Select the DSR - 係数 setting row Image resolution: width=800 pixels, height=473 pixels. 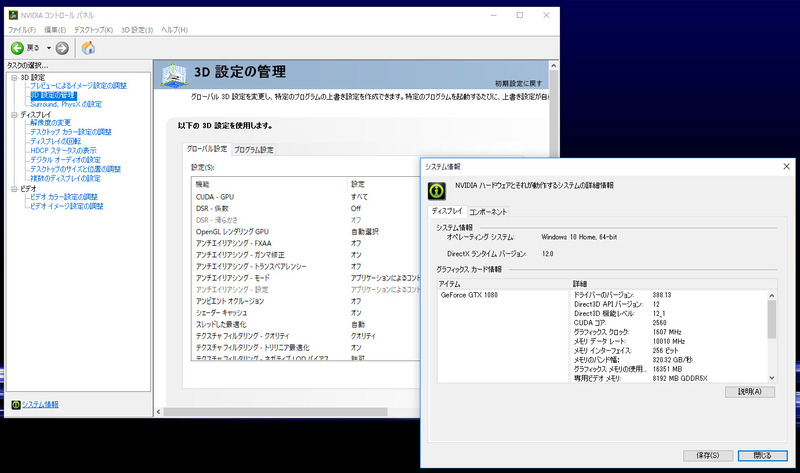click(306, 209)
